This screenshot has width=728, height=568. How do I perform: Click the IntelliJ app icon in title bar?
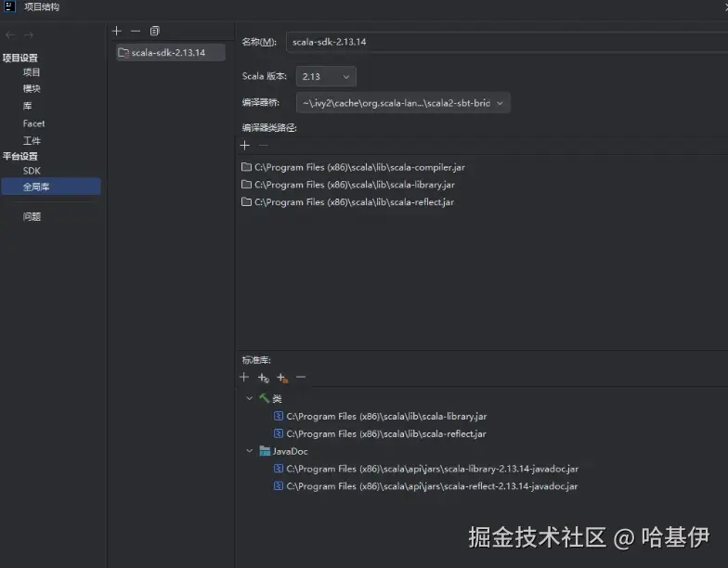coord(9,6)
